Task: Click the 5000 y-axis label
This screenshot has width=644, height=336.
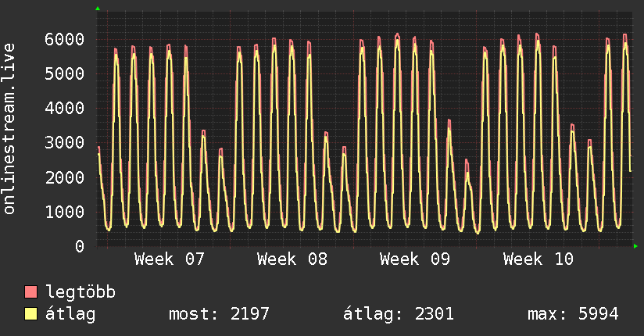Action: [x=65, y=73]
